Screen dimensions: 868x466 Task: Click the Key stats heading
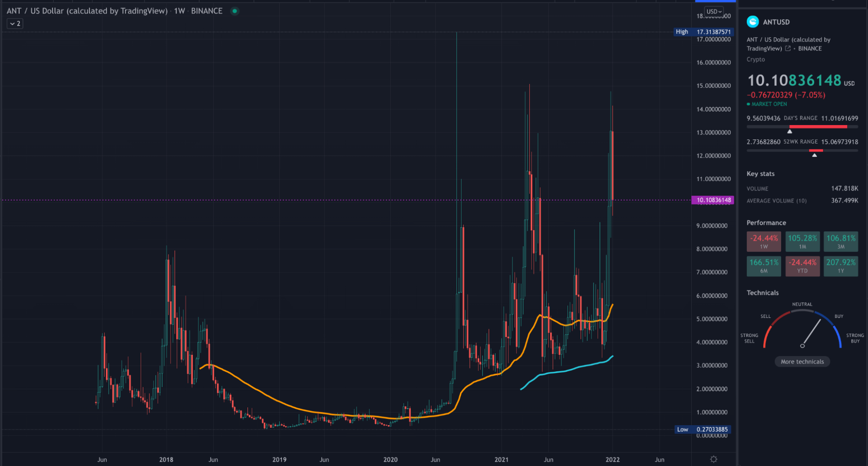(760, 174)
